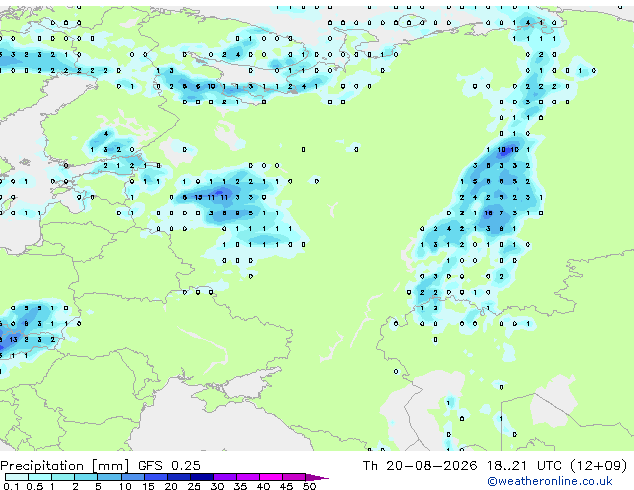Click the legend label '0.5'
This screenshot has width=634, height=490.
pyautogui.click(x=35, y=486)
